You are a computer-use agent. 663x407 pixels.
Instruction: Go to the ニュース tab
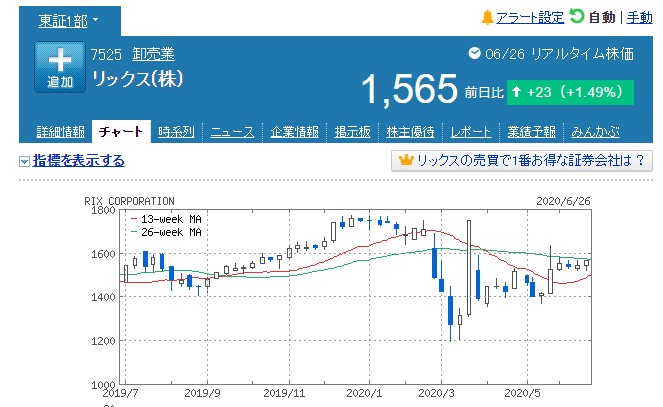point(233,132)
